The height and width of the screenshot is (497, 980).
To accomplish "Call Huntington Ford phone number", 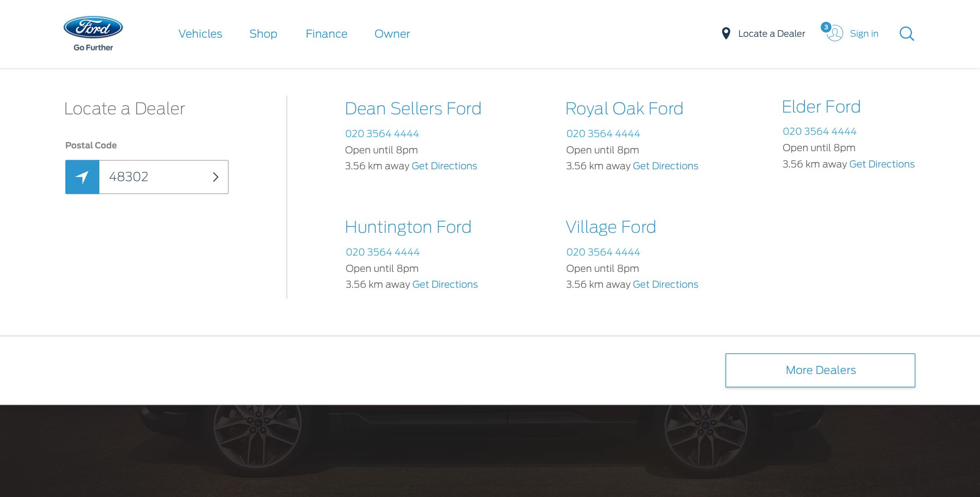I will (x=382, y=252).
